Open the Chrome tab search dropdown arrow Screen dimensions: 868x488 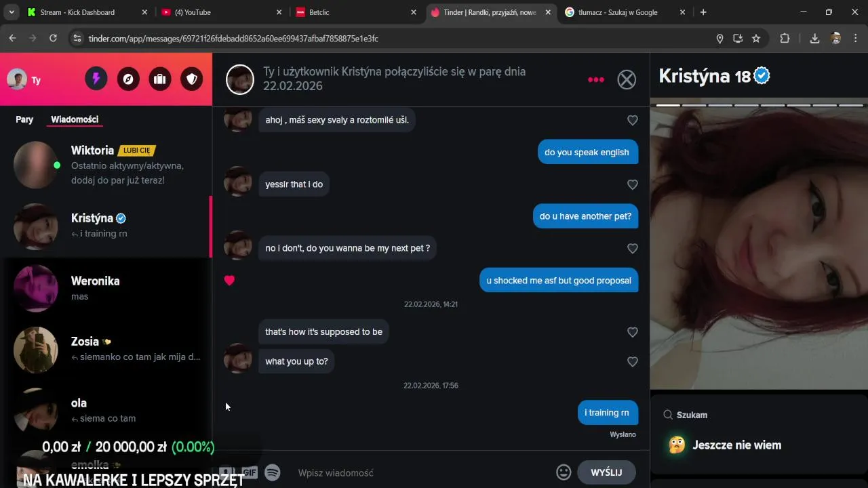tap(11, 12)
